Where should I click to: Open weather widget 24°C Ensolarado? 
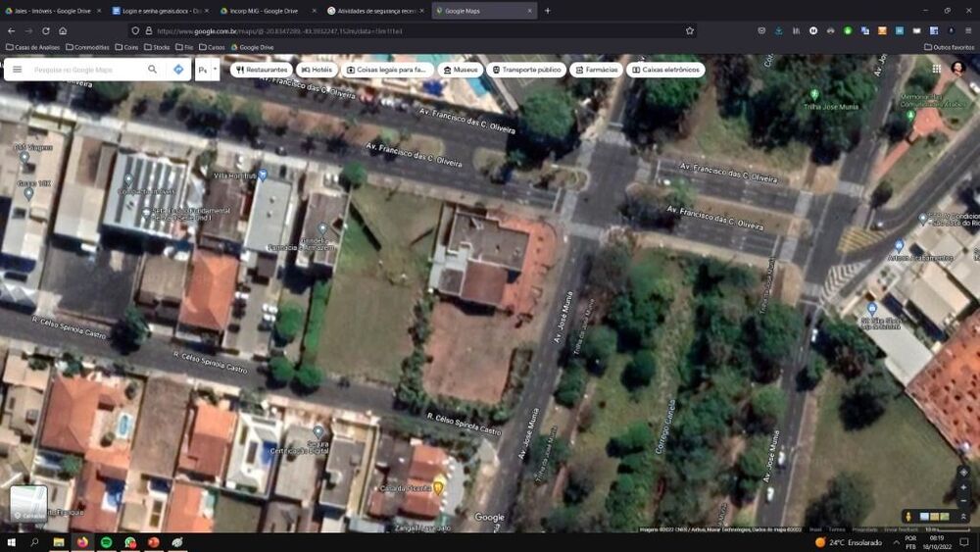point(851,542)
